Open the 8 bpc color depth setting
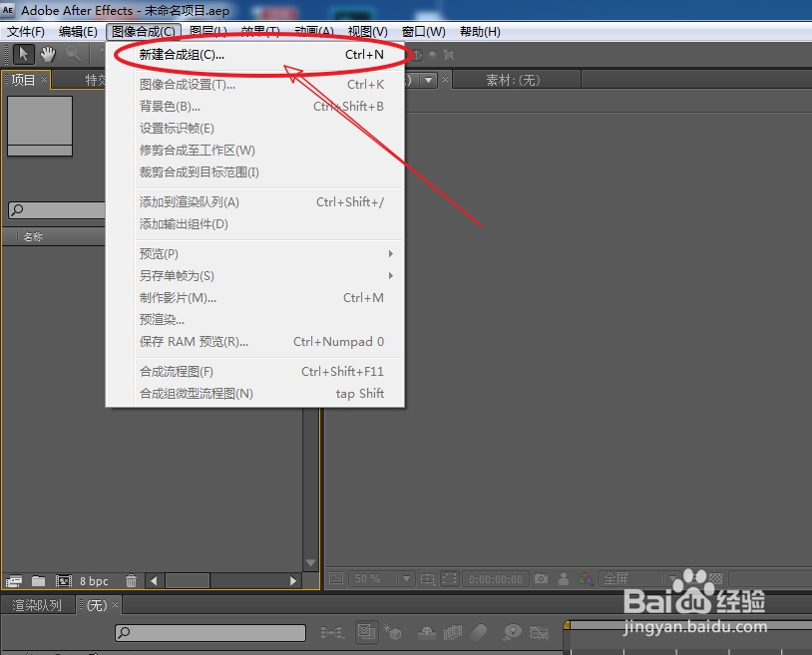812x655 pixels. coord(94,581)
